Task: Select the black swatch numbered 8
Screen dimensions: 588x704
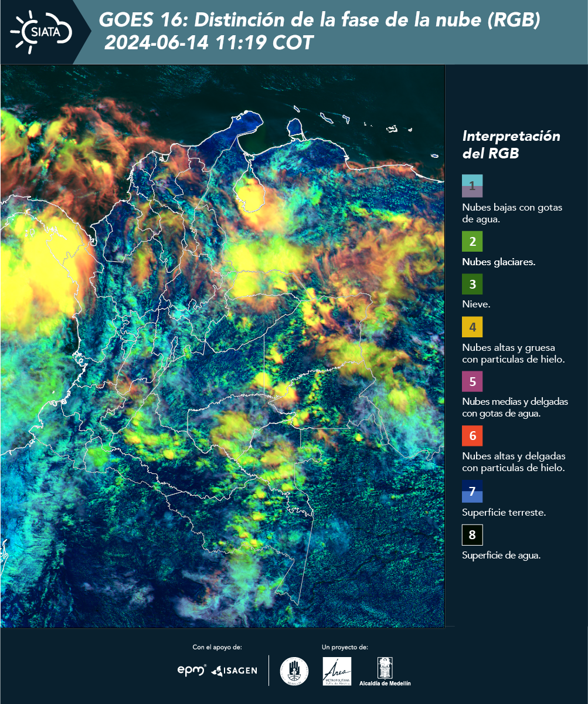Action: (472, 534)
